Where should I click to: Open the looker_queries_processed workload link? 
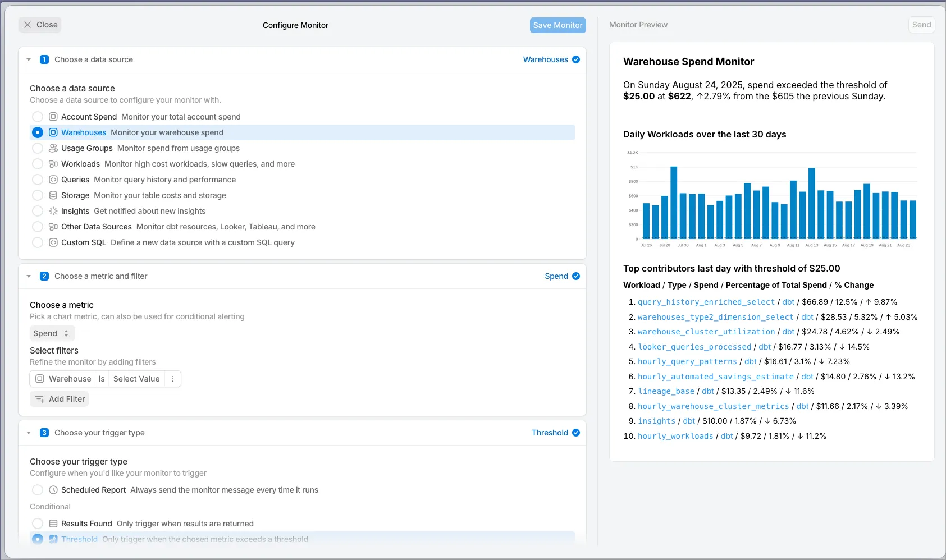(x=694, y=347)
